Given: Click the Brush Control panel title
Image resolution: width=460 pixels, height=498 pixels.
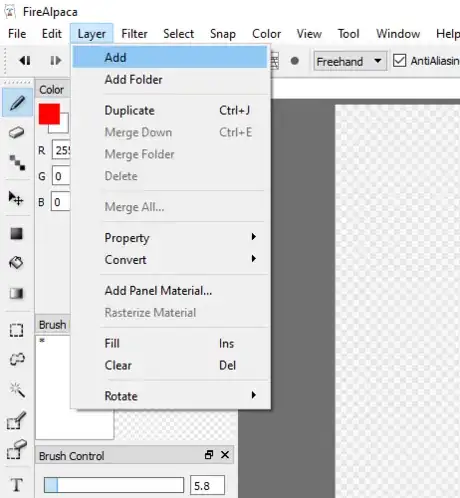Looking at the screenshot, I should 71,456.
